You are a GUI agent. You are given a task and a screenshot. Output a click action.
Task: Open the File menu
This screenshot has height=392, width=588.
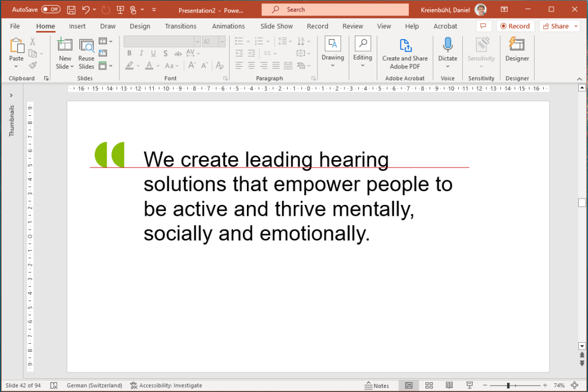point(15,26)
